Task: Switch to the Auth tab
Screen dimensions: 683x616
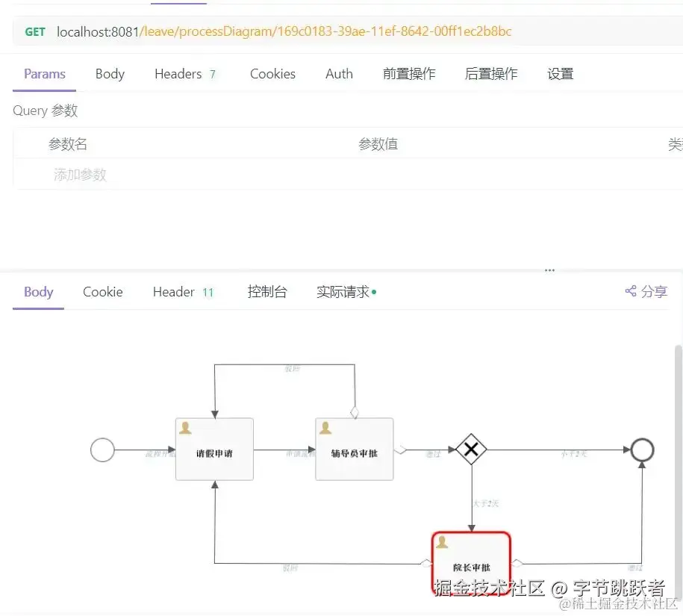Action: pos(339,74)
